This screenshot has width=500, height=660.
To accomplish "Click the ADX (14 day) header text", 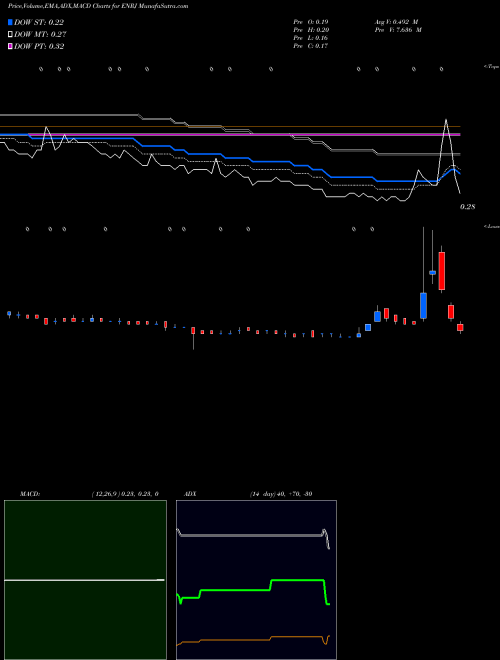I will pos(248,494).
